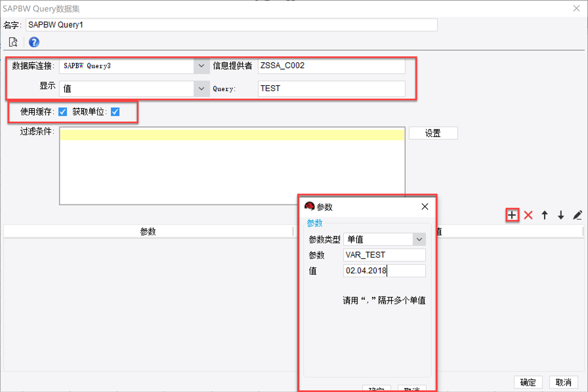Open the 显示 dropdown showing 值
This screenshot has height=392, width=588.
coord(201,89)
